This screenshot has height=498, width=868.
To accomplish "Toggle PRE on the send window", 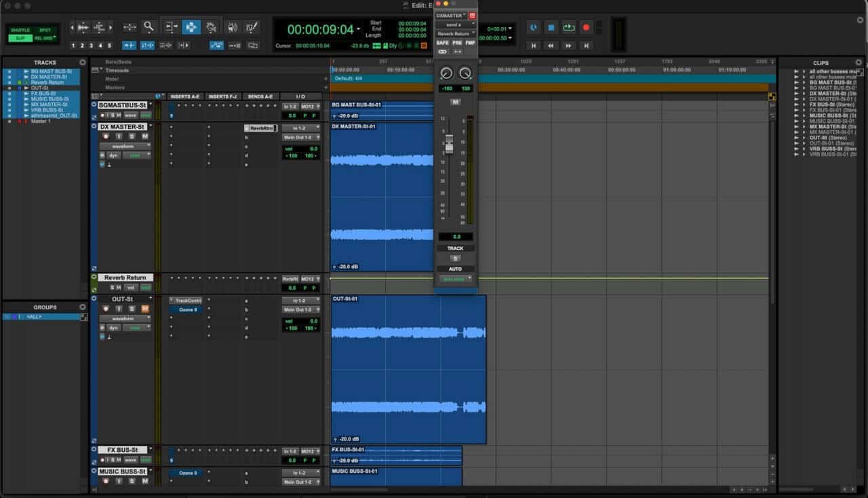I will [457, 43].
